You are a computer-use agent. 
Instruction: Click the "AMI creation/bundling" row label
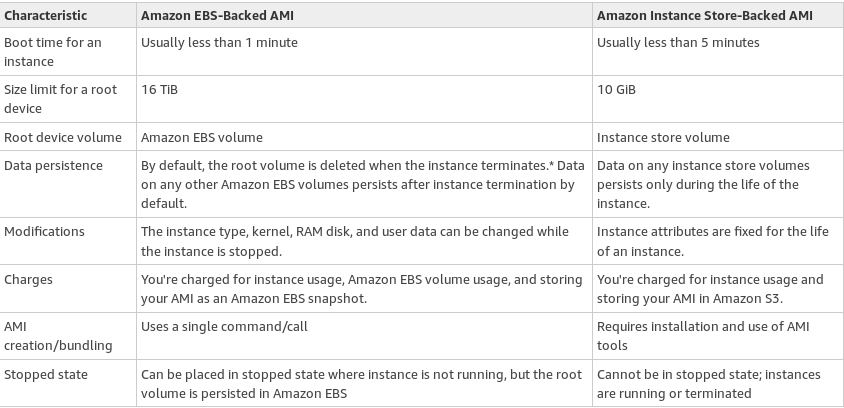coord(58,336)
